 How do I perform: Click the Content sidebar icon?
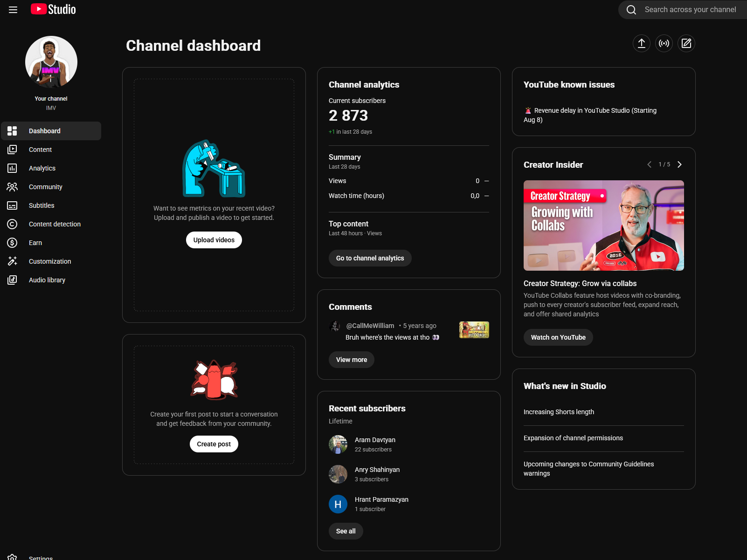coord(12,150)
